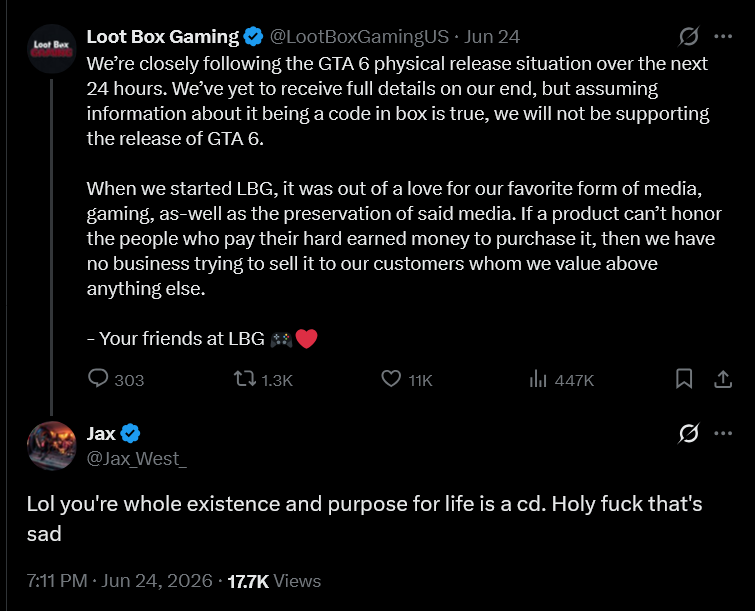
Task: Open the @Jax_West_ handle link
Action: (136, 459)
